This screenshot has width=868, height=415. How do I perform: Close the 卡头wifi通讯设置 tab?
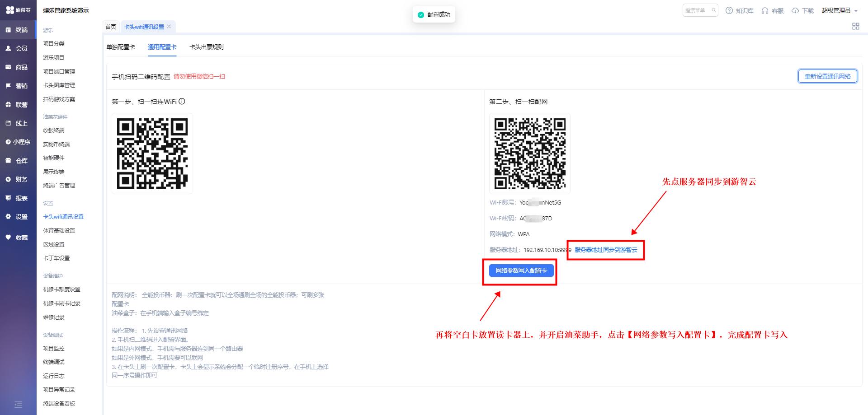pos(169,27)
